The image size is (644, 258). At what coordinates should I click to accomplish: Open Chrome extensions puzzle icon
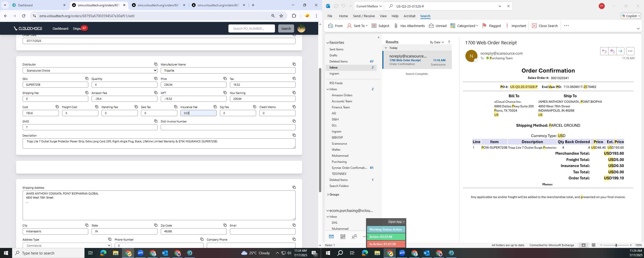pyautogui.click(x=294, y=16)
